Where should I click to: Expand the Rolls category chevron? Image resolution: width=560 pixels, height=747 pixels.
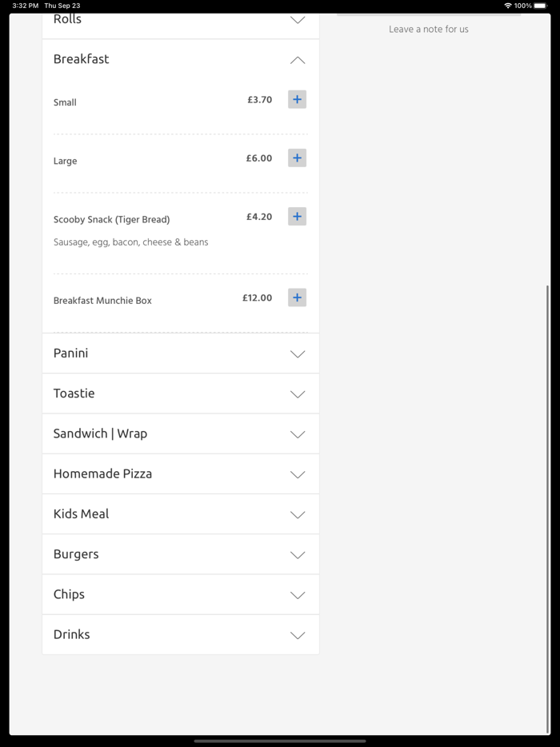(x=298, y=21)
